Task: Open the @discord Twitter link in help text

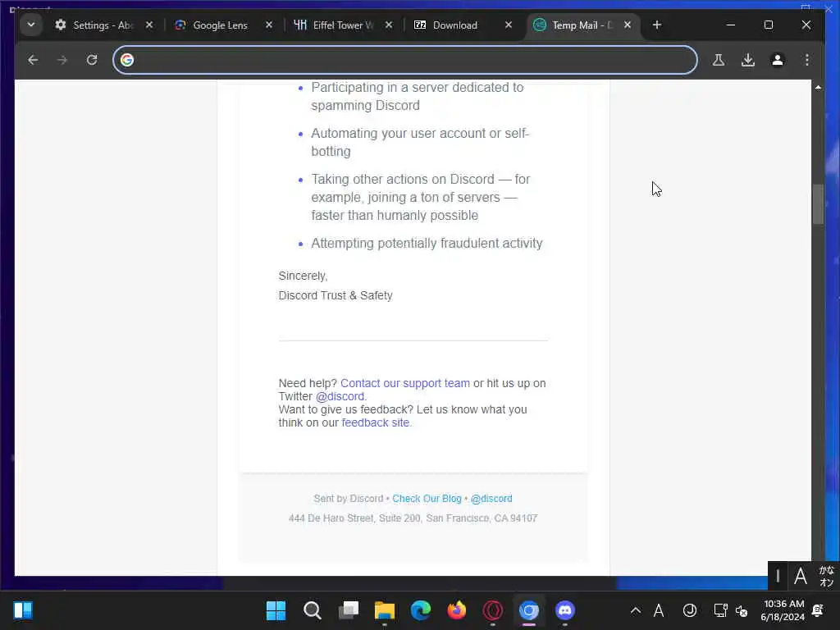Action: pyautogui.click(x=340, y=397)
